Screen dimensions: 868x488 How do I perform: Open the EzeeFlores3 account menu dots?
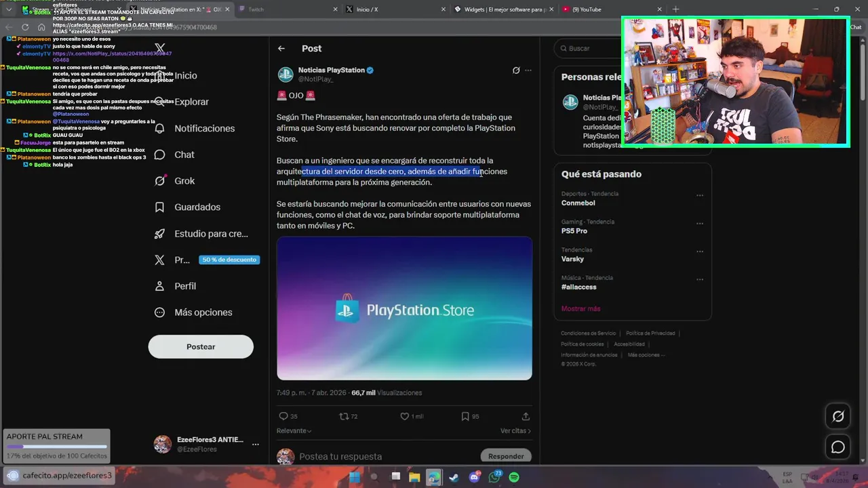click(256, 445)
